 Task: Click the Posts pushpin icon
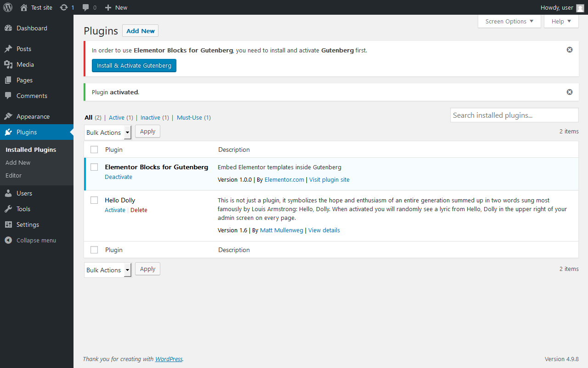coord(8,49)
